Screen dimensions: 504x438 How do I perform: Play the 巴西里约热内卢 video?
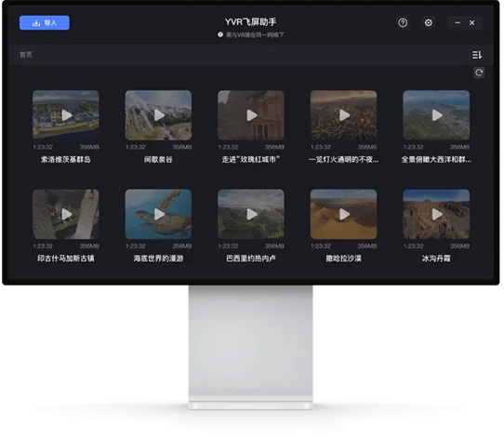pyautogui.click(x=251, y=214)
